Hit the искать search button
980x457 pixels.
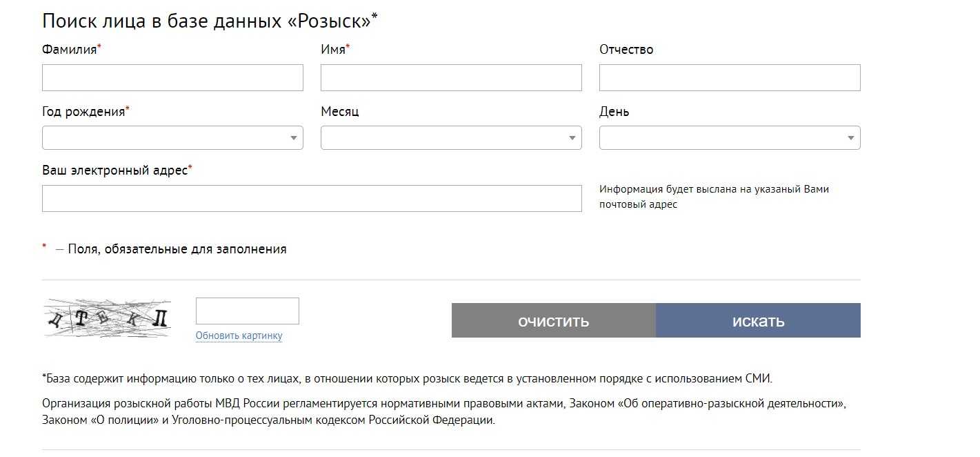(x=758, y=320)
